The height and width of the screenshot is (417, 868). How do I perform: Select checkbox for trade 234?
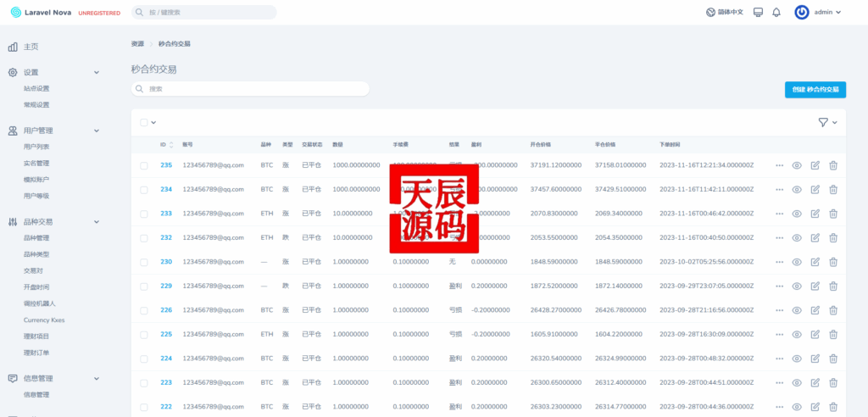coord(144,189)
